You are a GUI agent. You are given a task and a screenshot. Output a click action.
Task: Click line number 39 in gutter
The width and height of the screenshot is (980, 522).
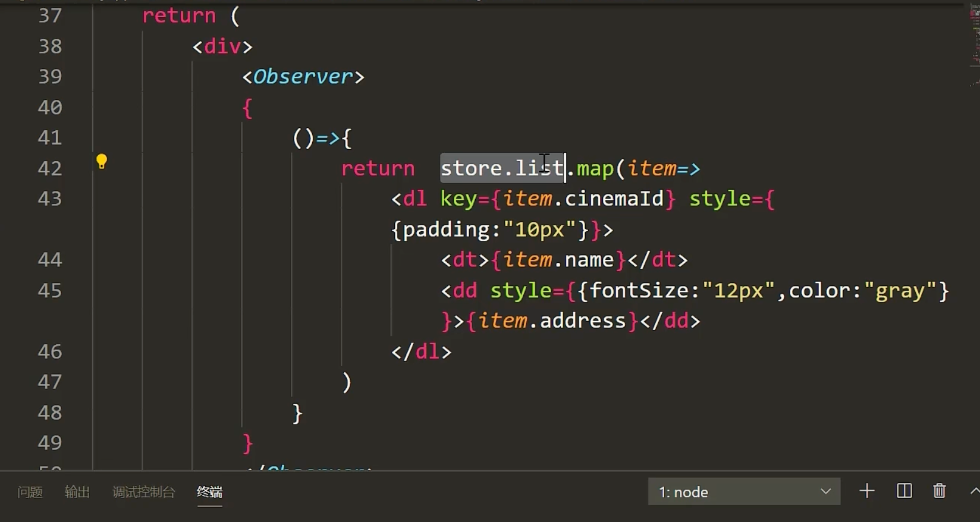point(50,77)
